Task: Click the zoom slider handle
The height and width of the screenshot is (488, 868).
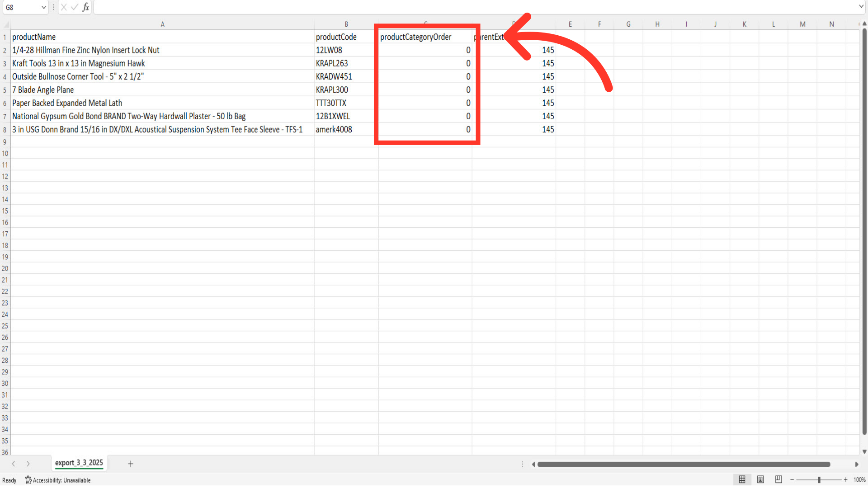Action: 819,479
